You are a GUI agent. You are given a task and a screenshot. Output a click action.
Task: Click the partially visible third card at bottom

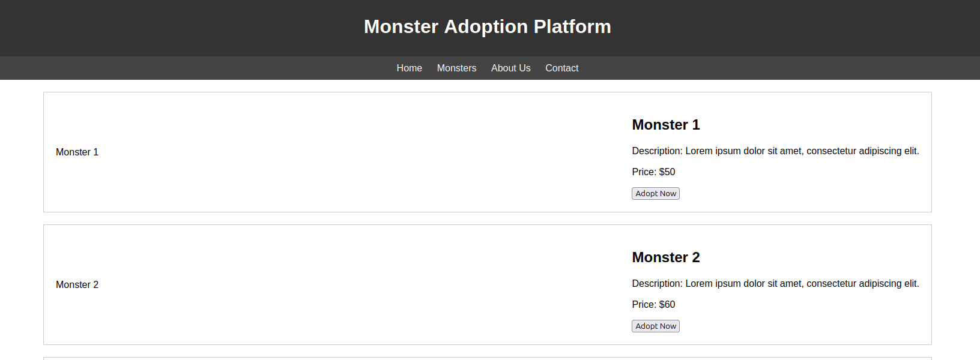[487, 358]
